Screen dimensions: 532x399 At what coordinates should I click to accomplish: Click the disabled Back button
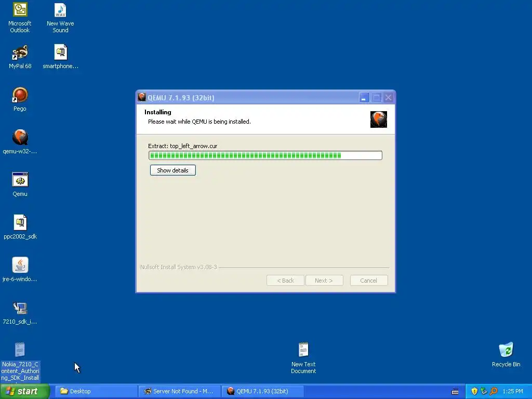click(285, 281)
